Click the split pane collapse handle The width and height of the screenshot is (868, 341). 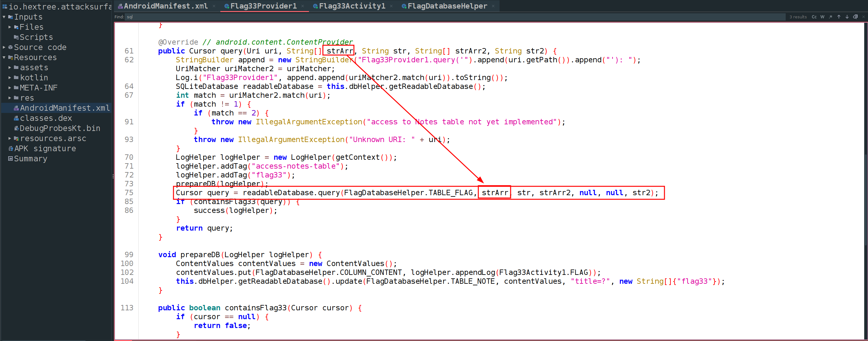113,177
